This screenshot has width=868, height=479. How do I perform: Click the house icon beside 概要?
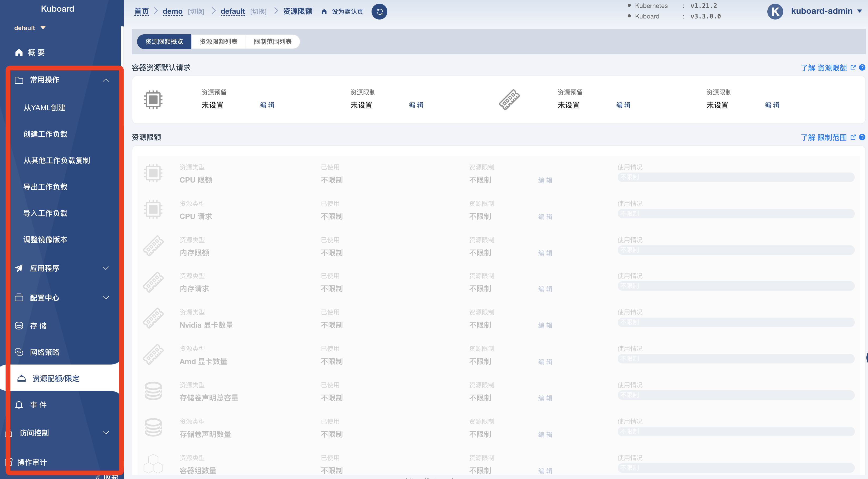point(19,52)
